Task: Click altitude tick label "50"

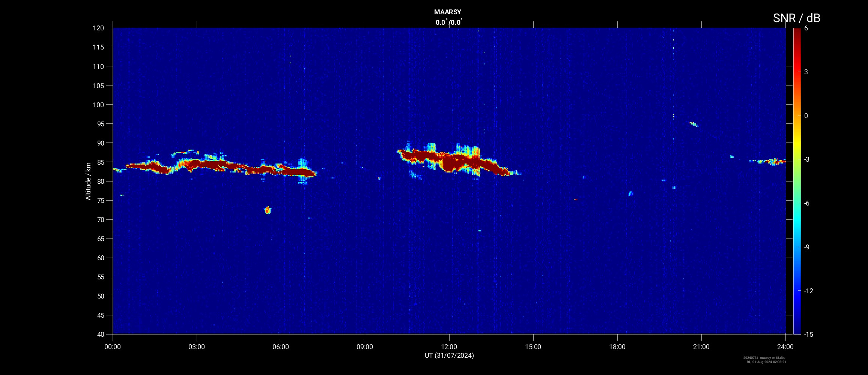Action: [100, 296]
